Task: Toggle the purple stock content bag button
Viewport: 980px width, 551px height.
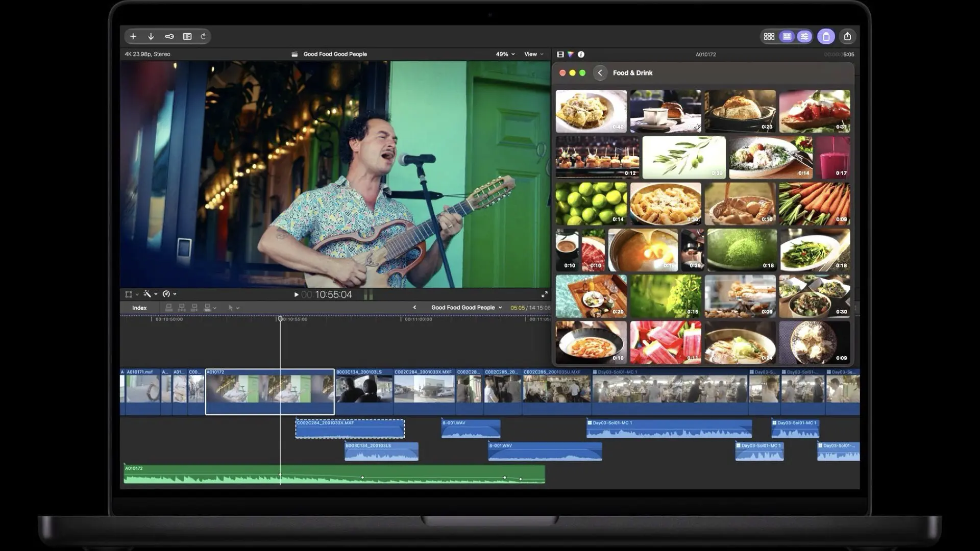Action: (x=826, y=36)
